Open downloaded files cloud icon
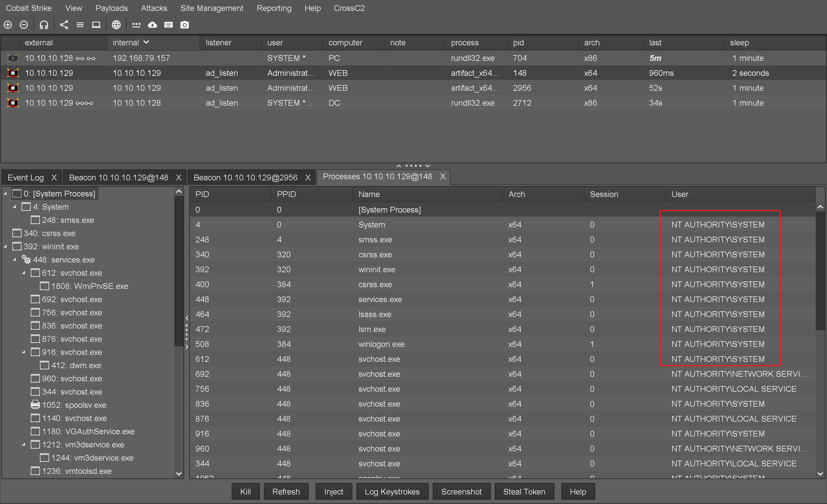The image size is (827, 504). (x=152, y=25)
